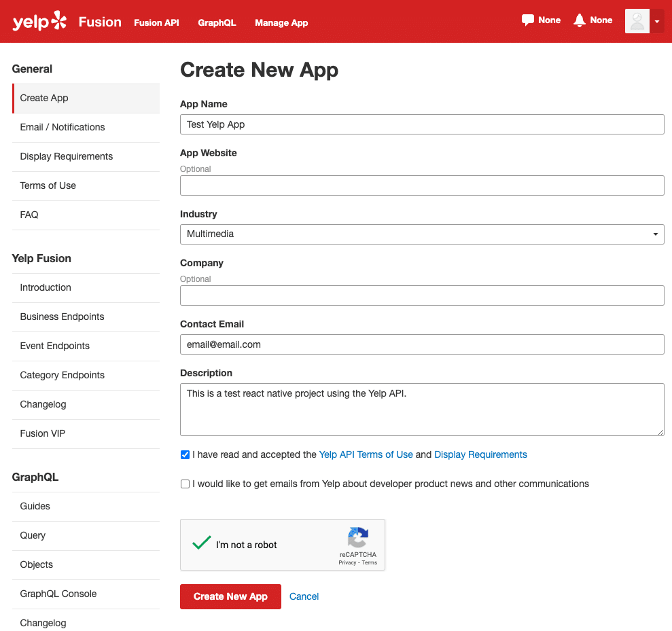
Task: Toggle the I'm not a robot verification
Action: click(x=201, y=543)
